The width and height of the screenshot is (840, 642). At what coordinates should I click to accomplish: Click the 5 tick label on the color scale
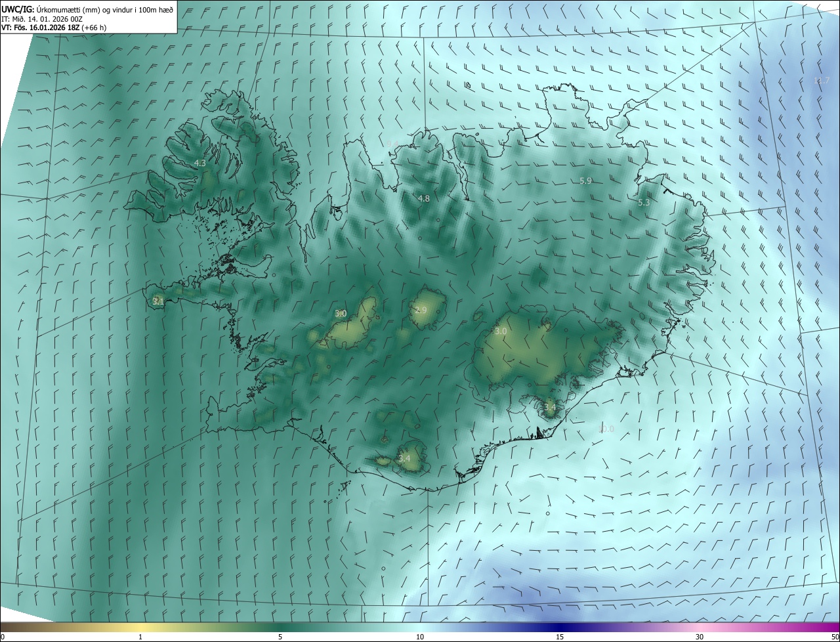(x=280, y=637)
